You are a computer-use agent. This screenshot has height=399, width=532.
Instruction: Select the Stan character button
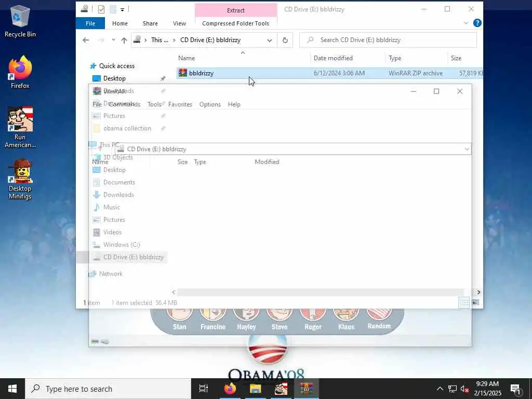[x=179, y=319]
